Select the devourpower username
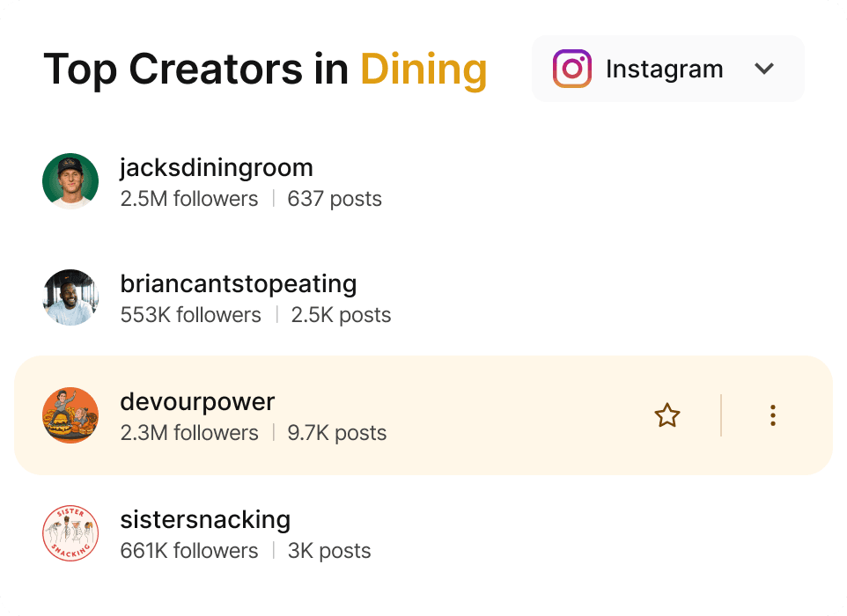Viewport: 847px width, 616px height. point(197,402)
